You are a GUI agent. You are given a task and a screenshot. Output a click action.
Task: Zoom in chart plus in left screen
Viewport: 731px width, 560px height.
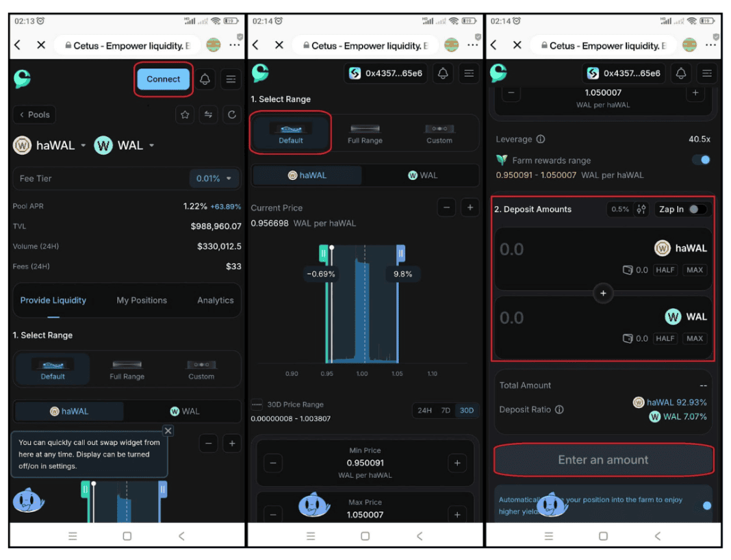coord(232,443)
